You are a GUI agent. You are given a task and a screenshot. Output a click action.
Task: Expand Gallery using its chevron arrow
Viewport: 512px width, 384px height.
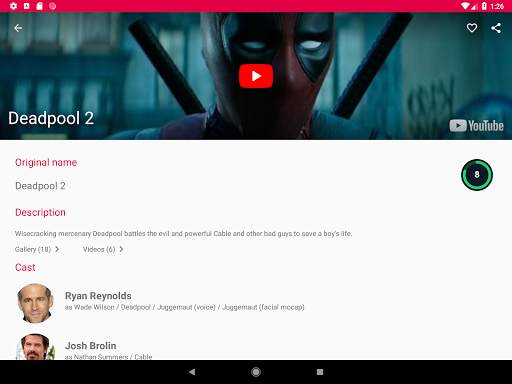coord(57,249)
